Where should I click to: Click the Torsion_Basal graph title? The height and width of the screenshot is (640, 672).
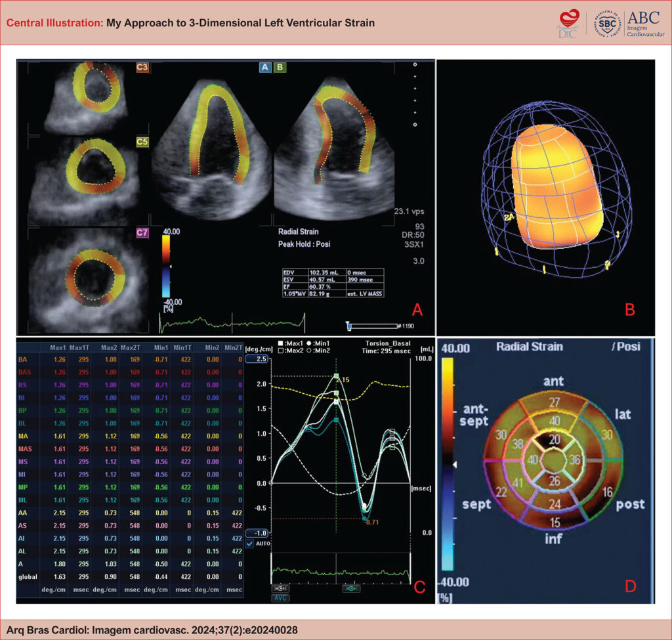tap(388, 343)
